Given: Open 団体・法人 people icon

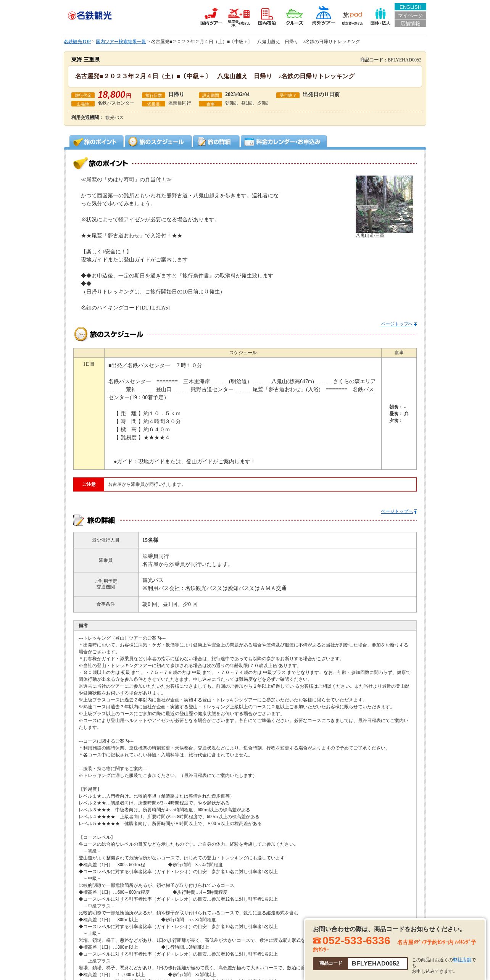Looking at the screenshot, I should click(x=380, y=16).
